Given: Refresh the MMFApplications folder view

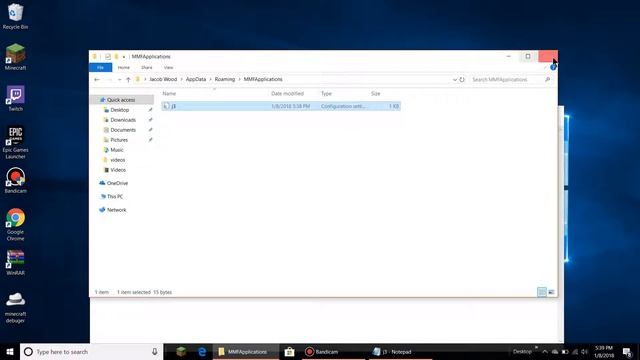Looking at the screenshot, I should click(x=462, y=80).
